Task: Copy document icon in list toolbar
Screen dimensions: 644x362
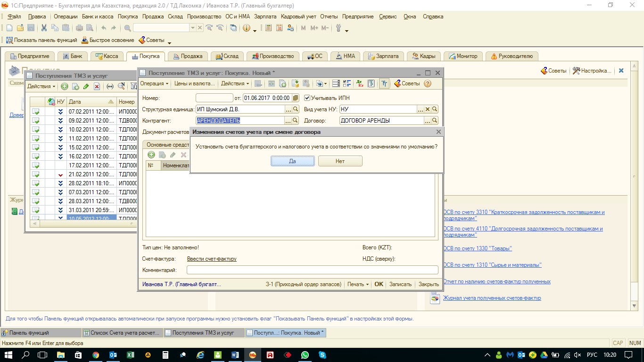Action: pos(75,86)
